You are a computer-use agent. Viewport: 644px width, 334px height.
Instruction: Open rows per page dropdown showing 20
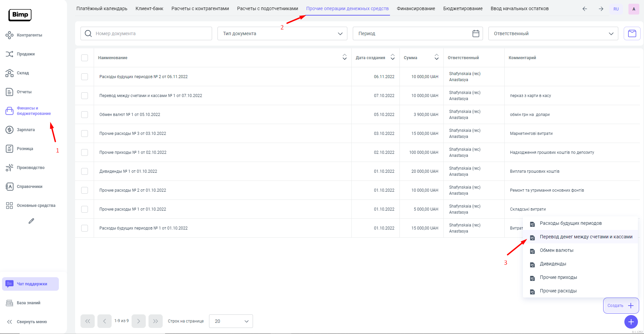231,321
